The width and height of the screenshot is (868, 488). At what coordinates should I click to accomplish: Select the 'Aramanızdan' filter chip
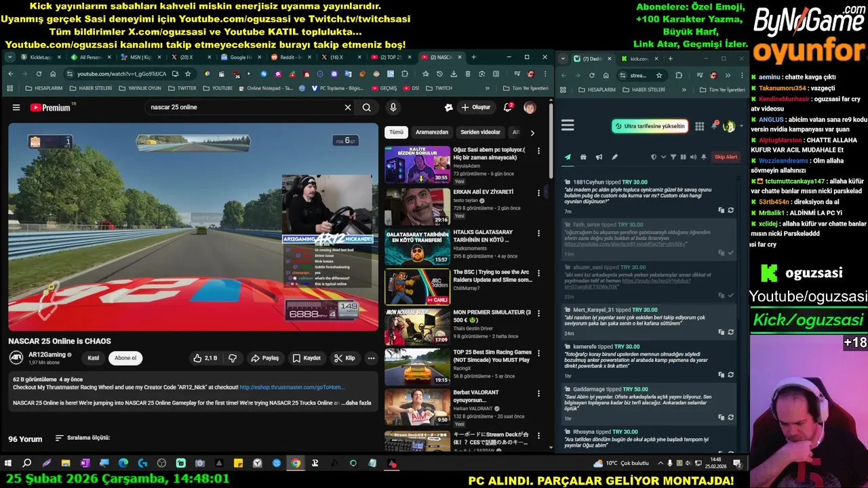[431, 132]
